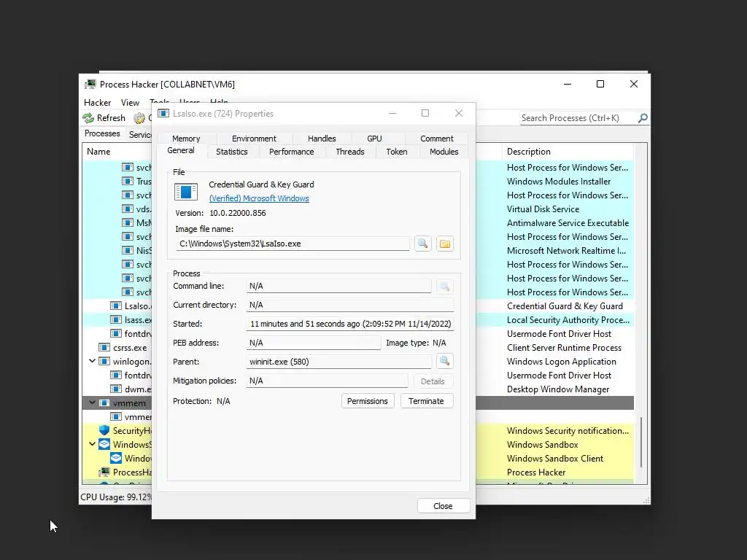Click the Process Hacker title bar app icon
Screen dimensions: 747x560
coord(90,85)
